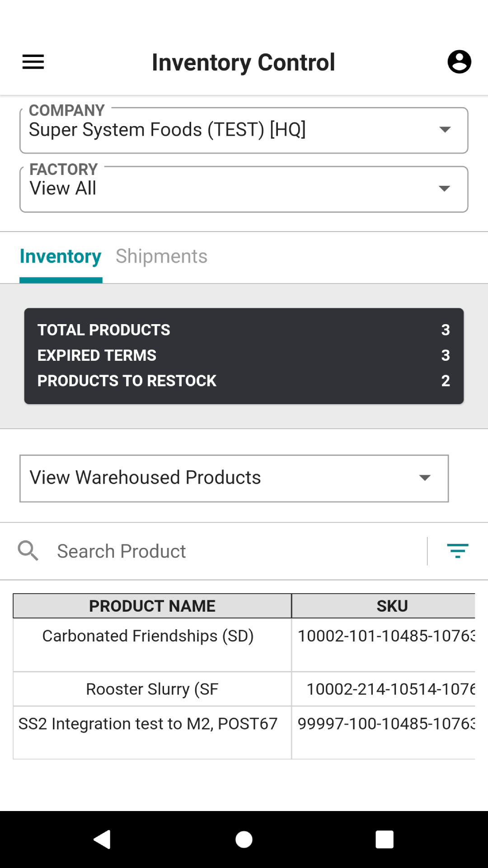Sort by the PRODUCT NAME column header
488x868 pixels.
click(x=152, y=606)
